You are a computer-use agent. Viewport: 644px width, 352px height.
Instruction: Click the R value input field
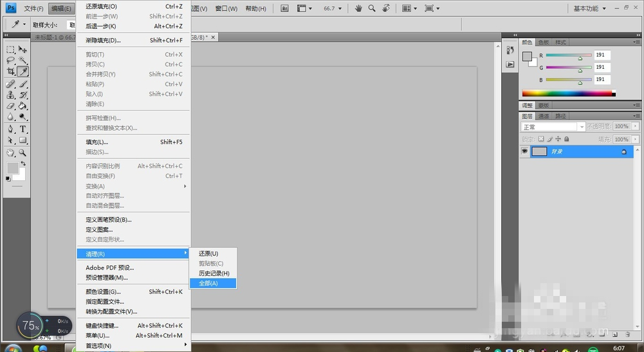pos(602,55)
